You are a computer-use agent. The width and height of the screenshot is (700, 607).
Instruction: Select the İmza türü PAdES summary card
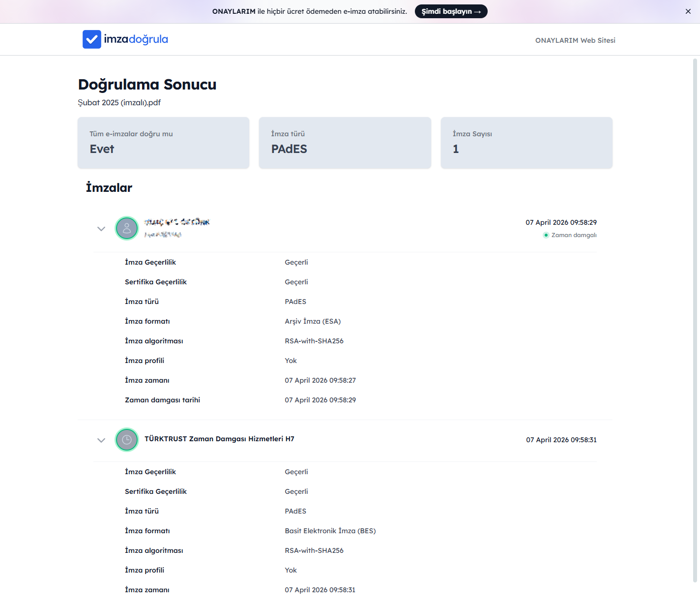(345, 143)
